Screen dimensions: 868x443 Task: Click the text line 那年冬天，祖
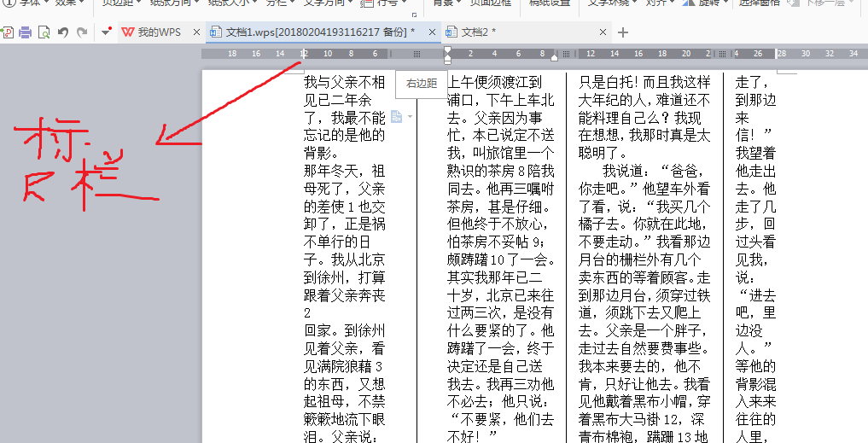click(x=344, y=171)
